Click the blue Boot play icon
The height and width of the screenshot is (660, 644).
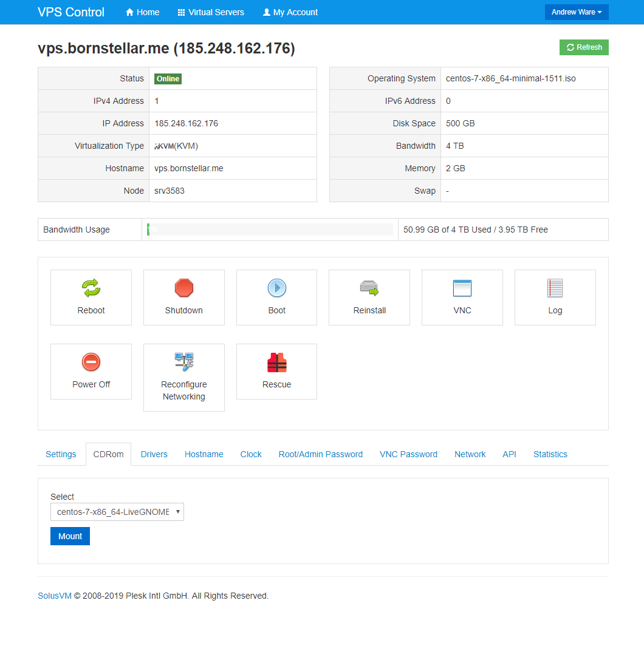click(x=276, y=288)
